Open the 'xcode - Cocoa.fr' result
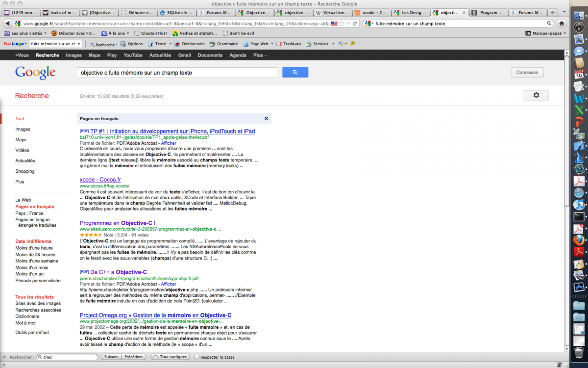The height and width of the screenshot is (368, 588). (x=100, y=180)
